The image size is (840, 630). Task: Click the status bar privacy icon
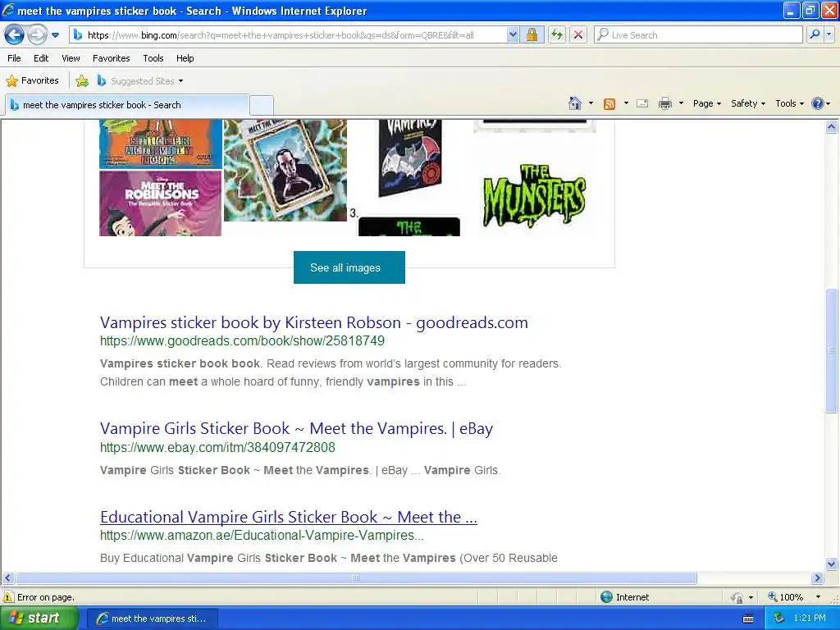point(737,597)
